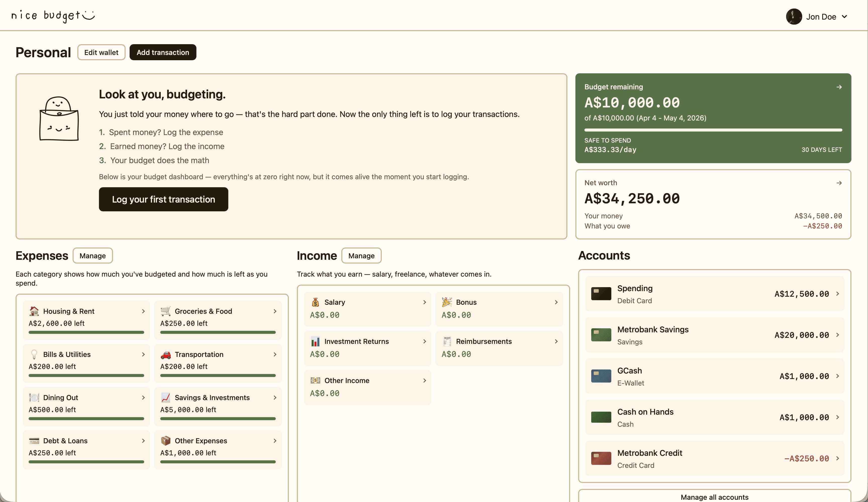This screenshot has width=868, height=502.
Task: Select Manage all accounts
Action: click(714, 497)
